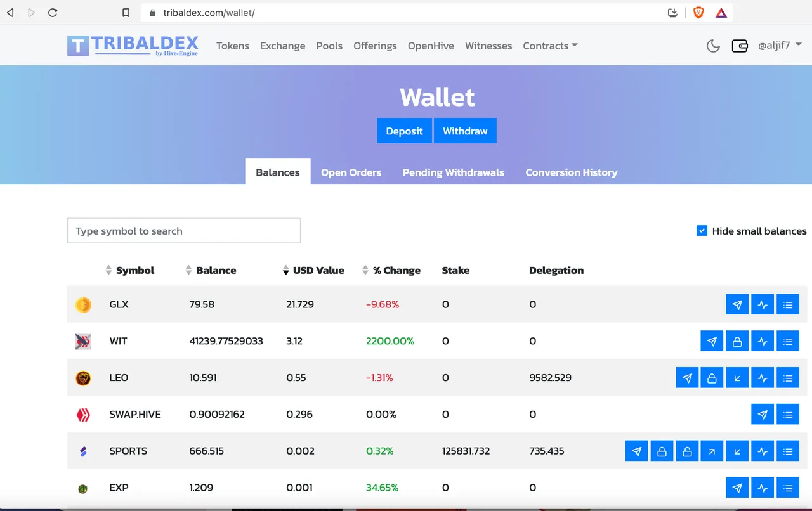
Task: View SWAP.HIVE history list icon
Action: pos(788,415)
